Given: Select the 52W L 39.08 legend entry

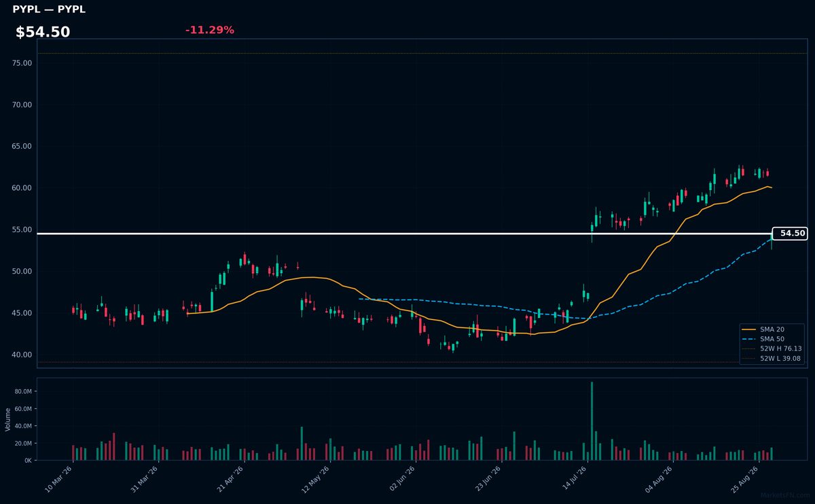Looking at the screenshot, I should 772,358.
